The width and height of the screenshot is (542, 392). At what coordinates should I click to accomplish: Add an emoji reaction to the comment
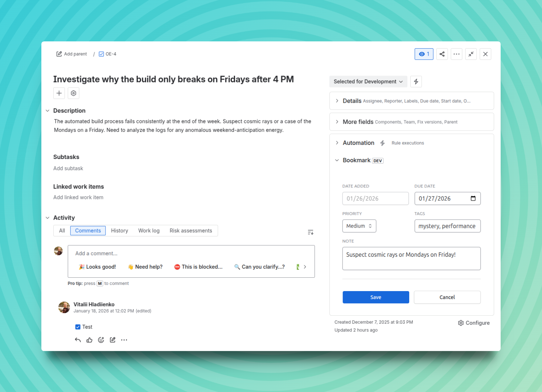point(101,340)
